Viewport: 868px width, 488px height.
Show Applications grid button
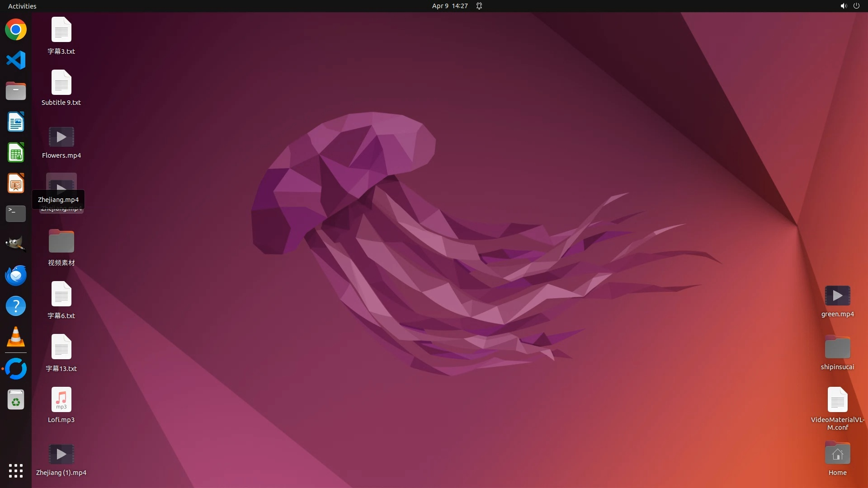16,471
